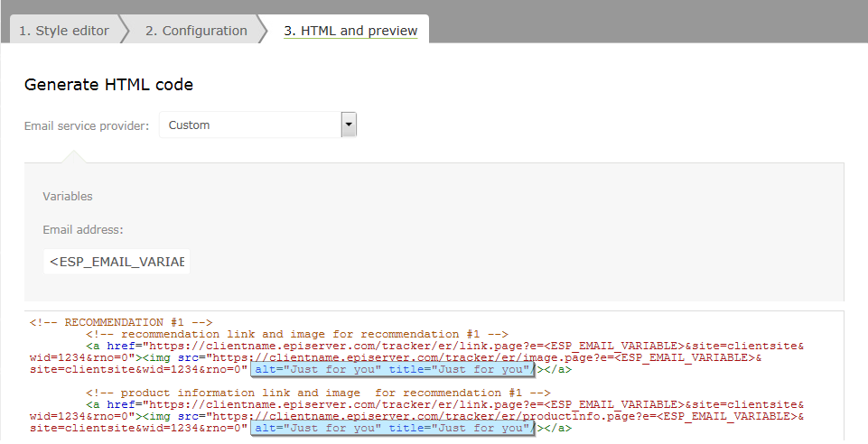Open the Style editor step tab
This screenshot has width=868, height=444.
point(64,31)
